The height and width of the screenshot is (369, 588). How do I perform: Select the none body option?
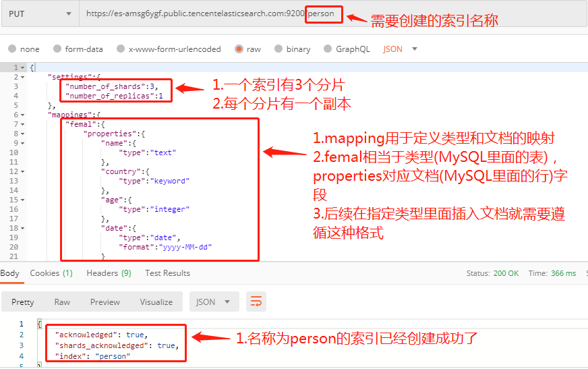point(24,49)
